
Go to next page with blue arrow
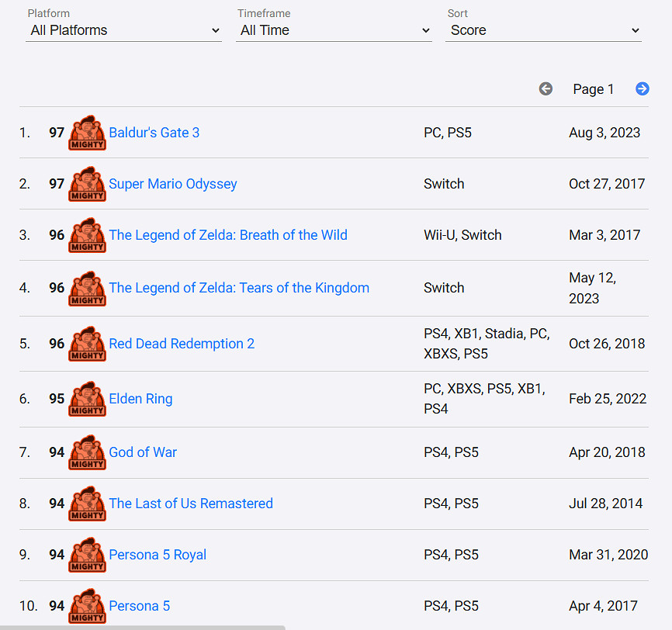pyautogui.click(x=642, y=89)
